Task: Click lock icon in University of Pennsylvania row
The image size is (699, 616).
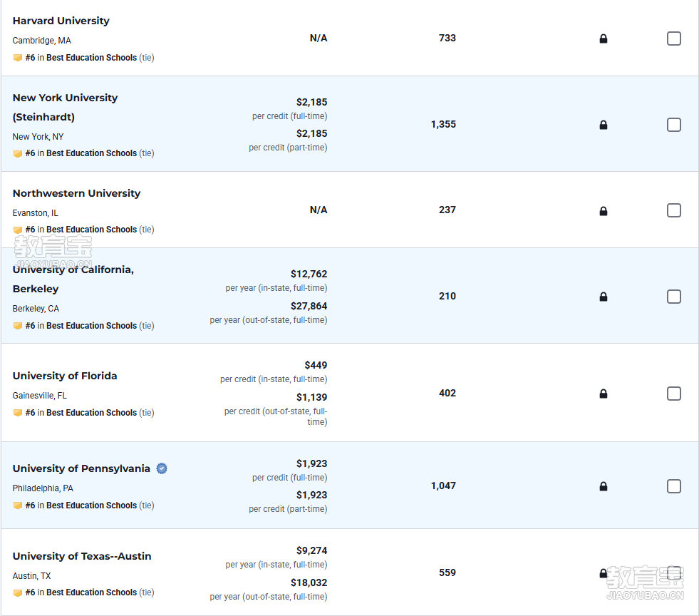Action: point(603,486)
